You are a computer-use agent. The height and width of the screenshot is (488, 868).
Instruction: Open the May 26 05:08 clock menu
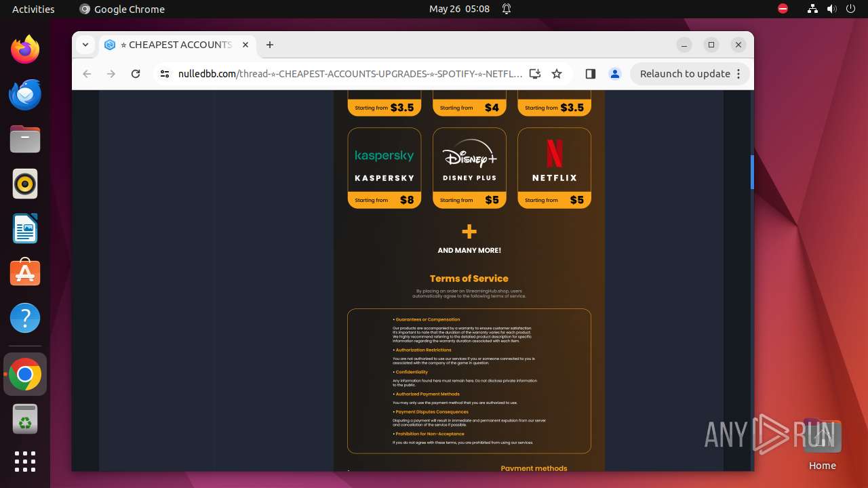(x=459, y=9)
